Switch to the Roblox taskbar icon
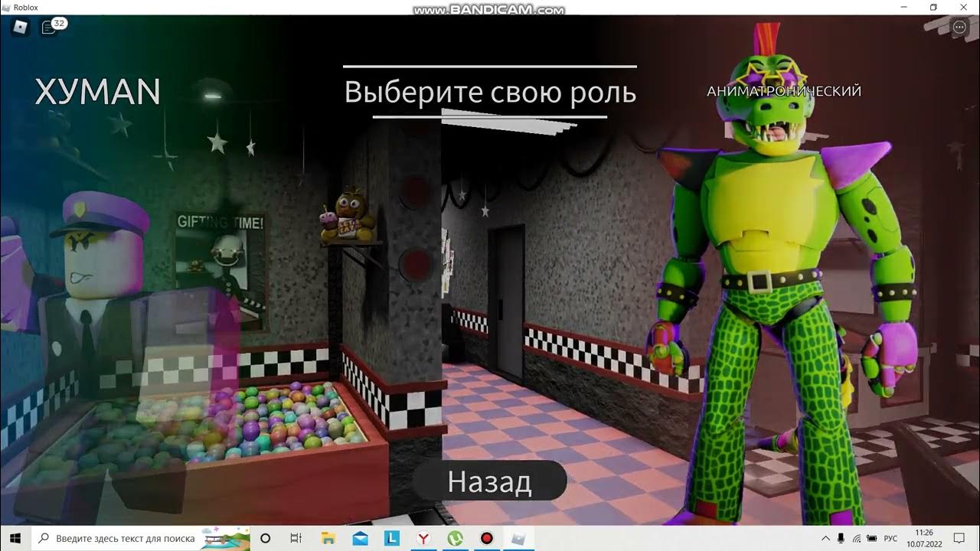The image size is (980, 551). [518, 538]
